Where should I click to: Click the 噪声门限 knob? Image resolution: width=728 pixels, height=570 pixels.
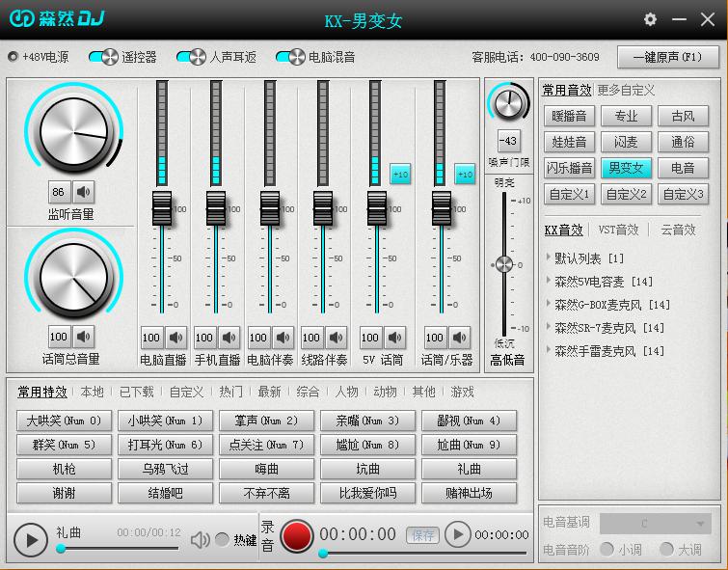[x=508, y=103]
